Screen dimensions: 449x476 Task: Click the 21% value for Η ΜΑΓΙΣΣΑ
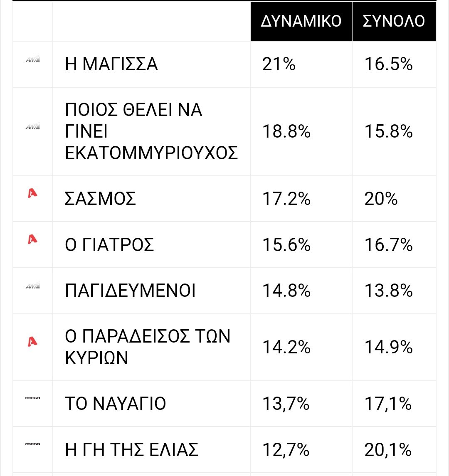pyautogui.click(x=279, y=64)
